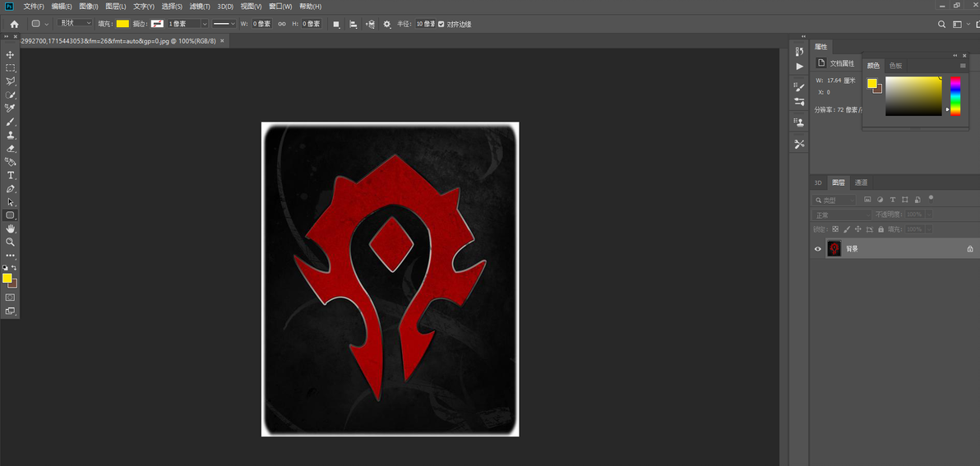Image resolution: width=980 pixels, height=466 pixels.
Task: Open the color panel flyout menu
Action: click(x=963, y=66)
